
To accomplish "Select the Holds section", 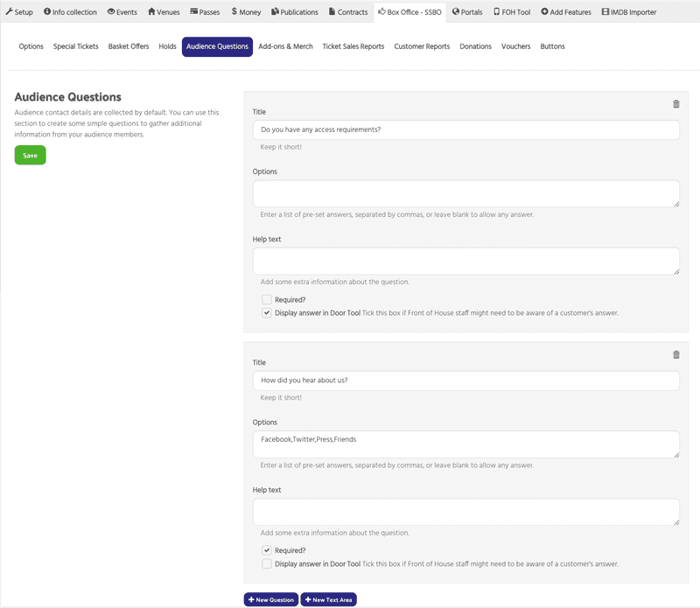I will (167, 46).
